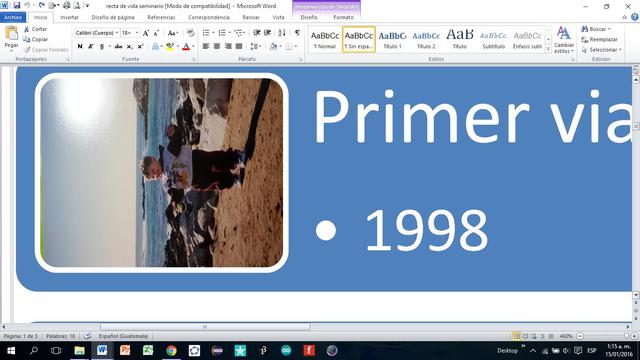Toggle italic K formatting
The height and width of the screenshot is (360, 640).
[x=91, y=47]
